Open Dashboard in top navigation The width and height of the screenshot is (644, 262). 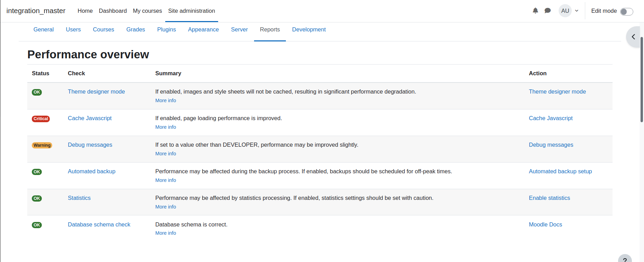point(113,11)
